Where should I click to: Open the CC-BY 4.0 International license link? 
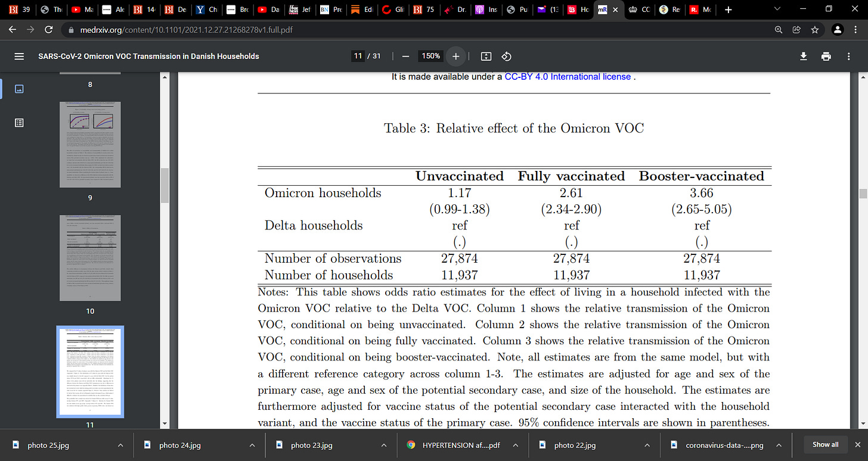pyautogui.click(x=568, y=77)
